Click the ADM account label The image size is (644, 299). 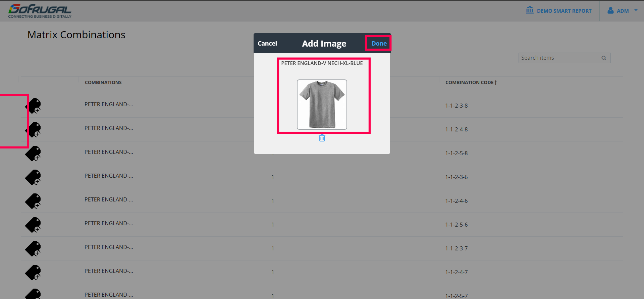pyautogui.click(x=623, y=11)
